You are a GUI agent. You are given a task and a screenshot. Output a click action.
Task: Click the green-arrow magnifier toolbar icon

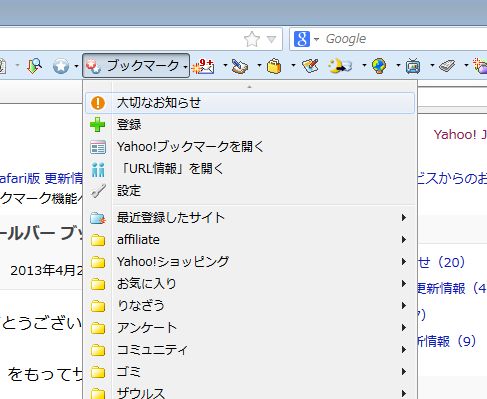34,66
